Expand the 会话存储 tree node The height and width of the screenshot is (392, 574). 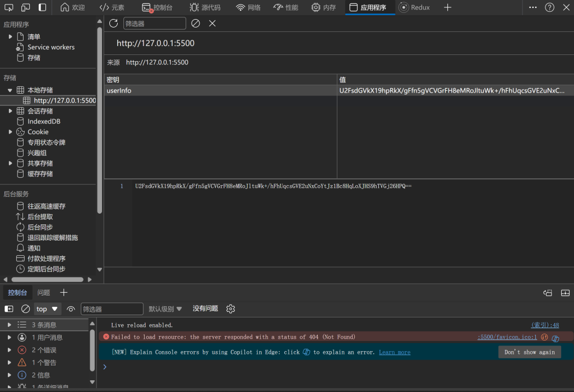(10, 111)
